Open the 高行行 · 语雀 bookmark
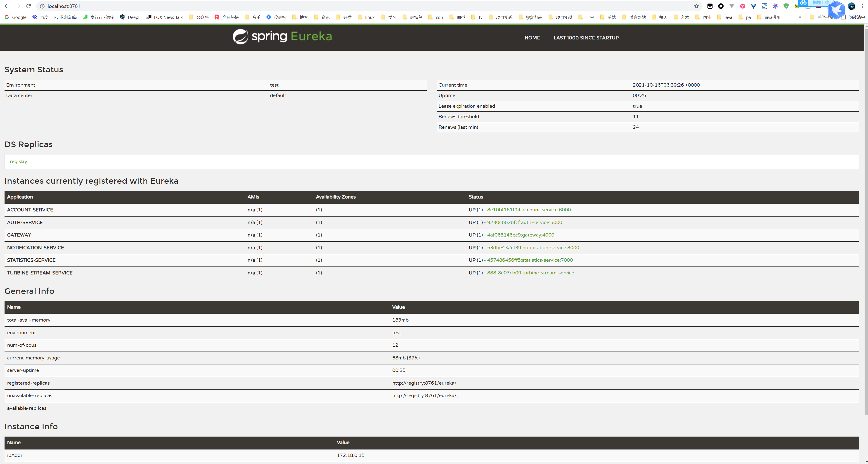Viewport: 868px width, 464px height. 98,17
